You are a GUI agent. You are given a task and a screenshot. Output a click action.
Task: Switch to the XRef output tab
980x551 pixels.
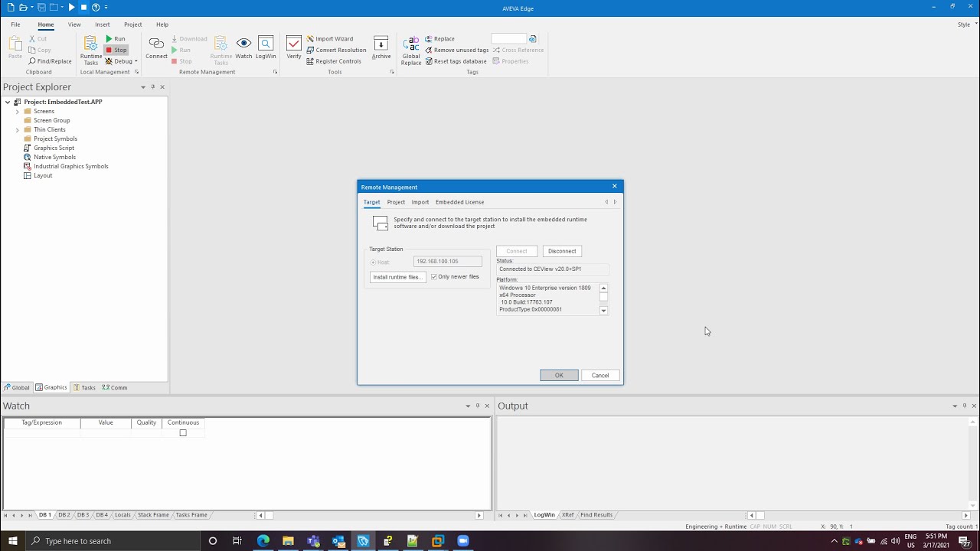pos(567,515)
